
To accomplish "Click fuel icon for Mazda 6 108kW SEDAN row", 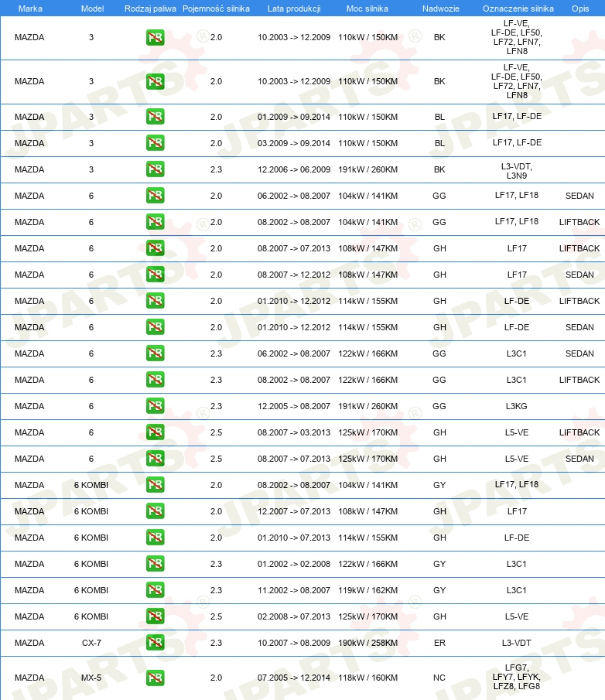I will pyautogui.click(x=155, y=275).
